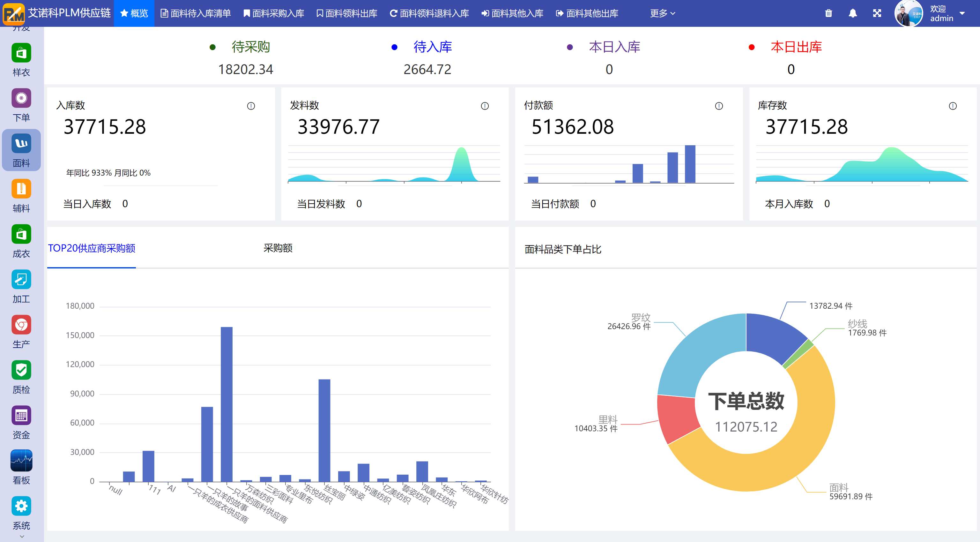Click info icon on 入库数 card
This screenshot has width=980, height=542.
pyautogui.click(x=251, y=106)
